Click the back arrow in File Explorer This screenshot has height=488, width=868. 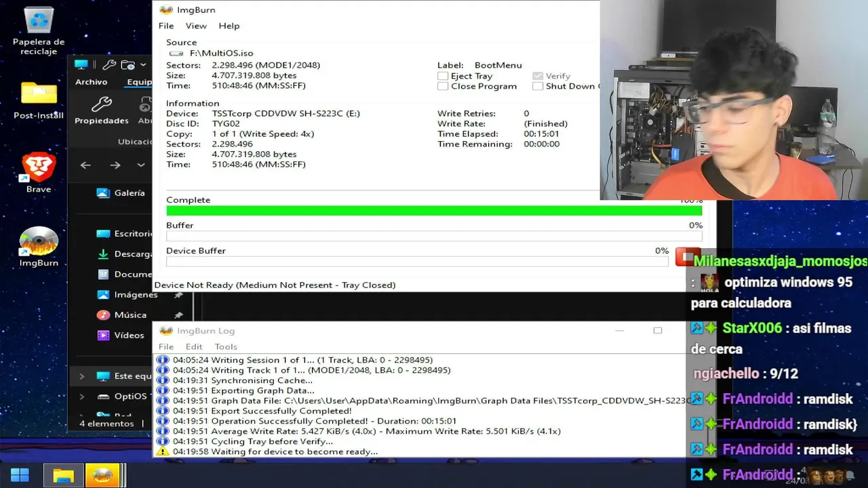point(85,165)
